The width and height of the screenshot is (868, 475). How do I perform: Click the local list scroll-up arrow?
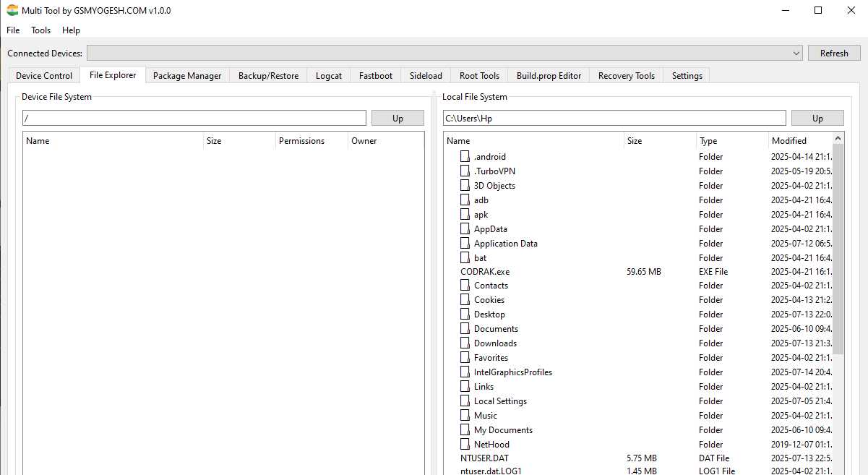(x=838, y=138)
